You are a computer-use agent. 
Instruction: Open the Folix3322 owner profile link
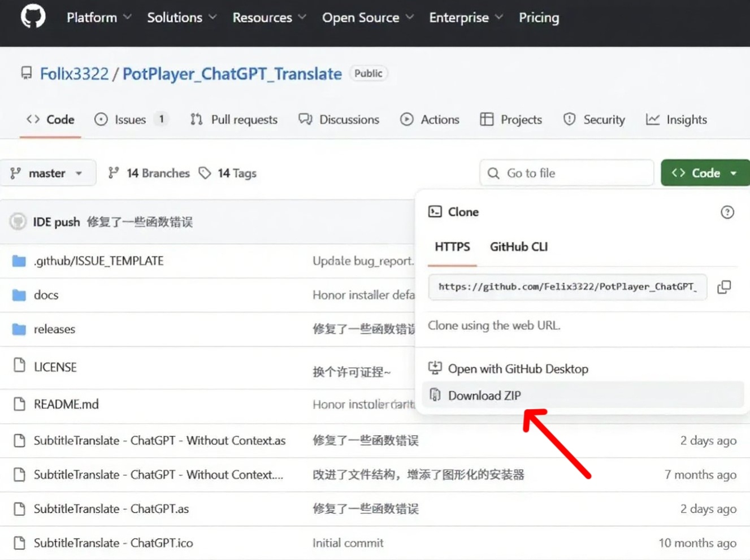point(74,74)
